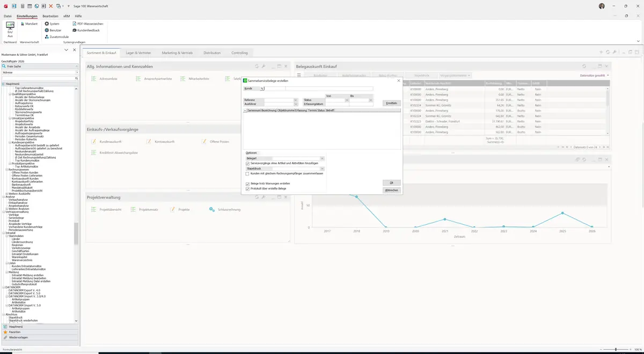Open the Status Bis dropdown
The image size is (644, 354).
[x=370, y=100]
